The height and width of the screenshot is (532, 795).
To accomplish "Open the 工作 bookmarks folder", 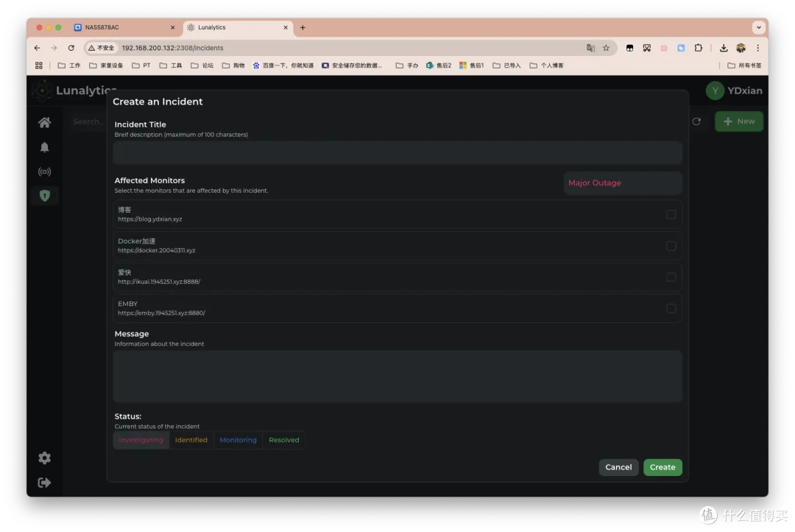I will [x=69, y=65].
